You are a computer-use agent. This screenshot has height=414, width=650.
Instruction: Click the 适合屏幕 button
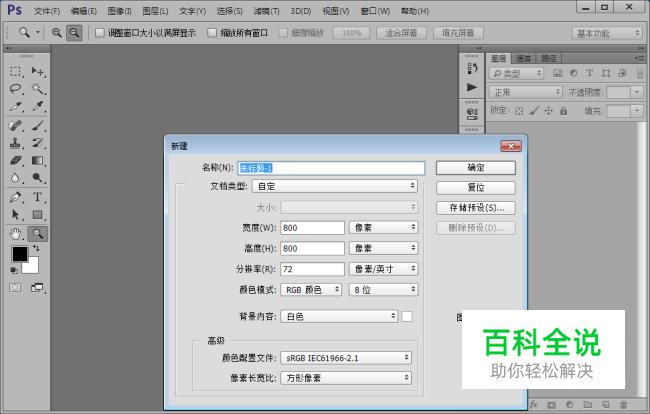pos(401,33)
